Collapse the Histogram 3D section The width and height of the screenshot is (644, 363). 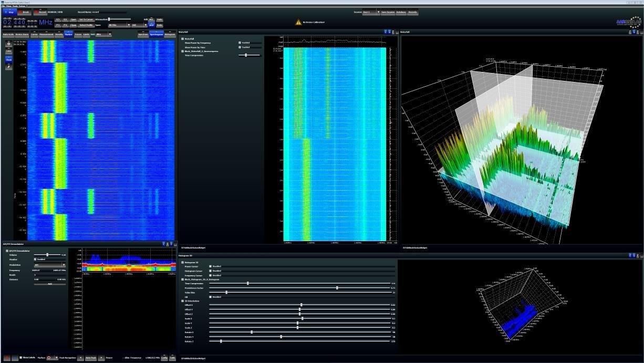click(x=183, y=263)
